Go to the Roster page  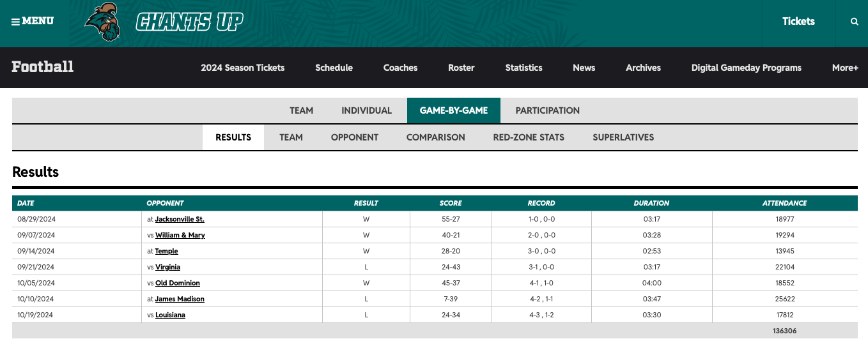click(x=461, y=68)
